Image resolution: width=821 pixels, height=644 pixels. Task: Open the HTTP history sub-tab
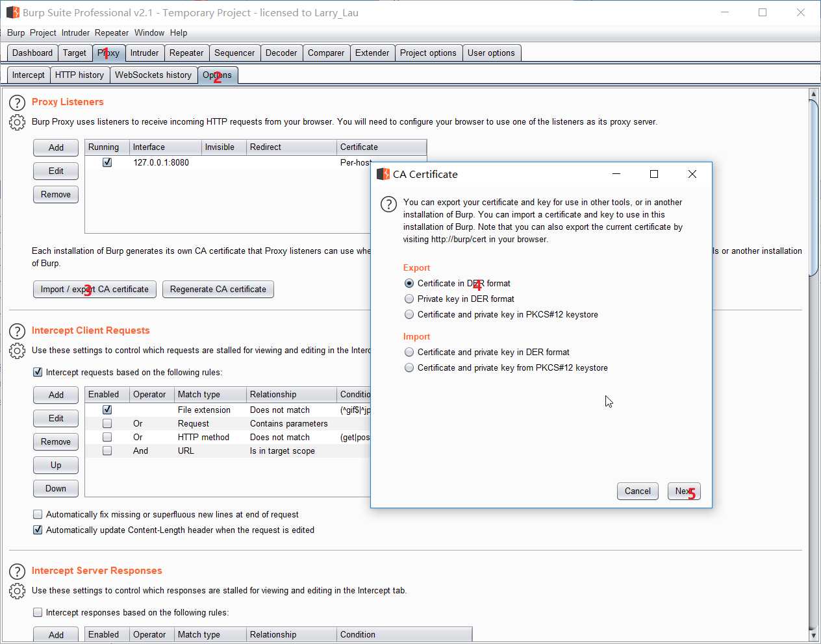point(79,75)
